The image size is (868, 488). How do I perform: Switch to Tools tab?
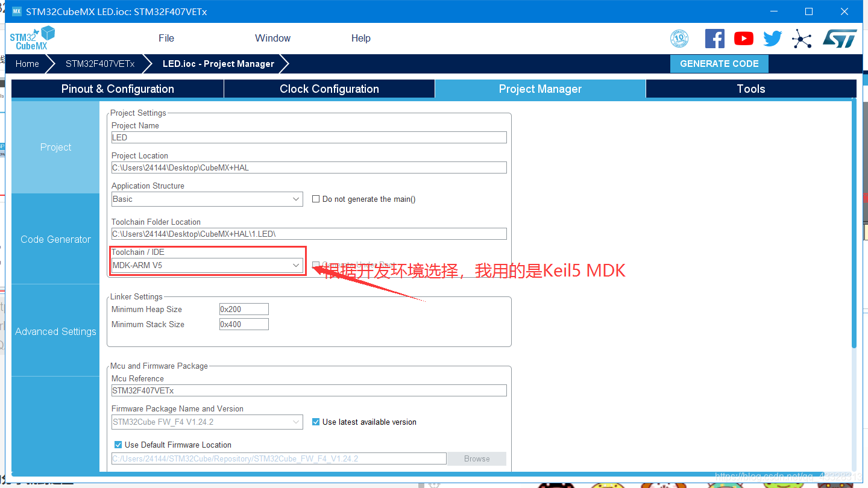pyautogui.click(x=751, y=89)
